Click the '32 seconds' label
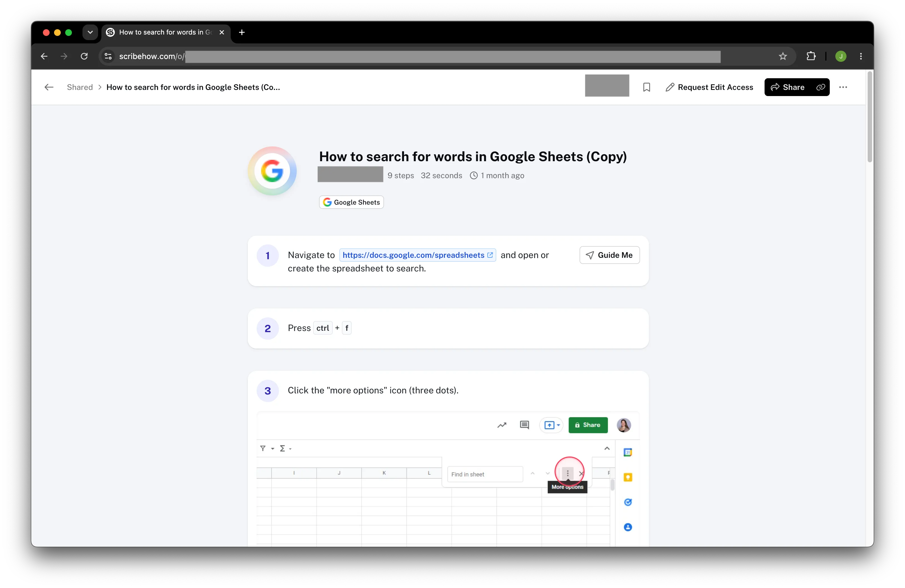 pos(441,175)
